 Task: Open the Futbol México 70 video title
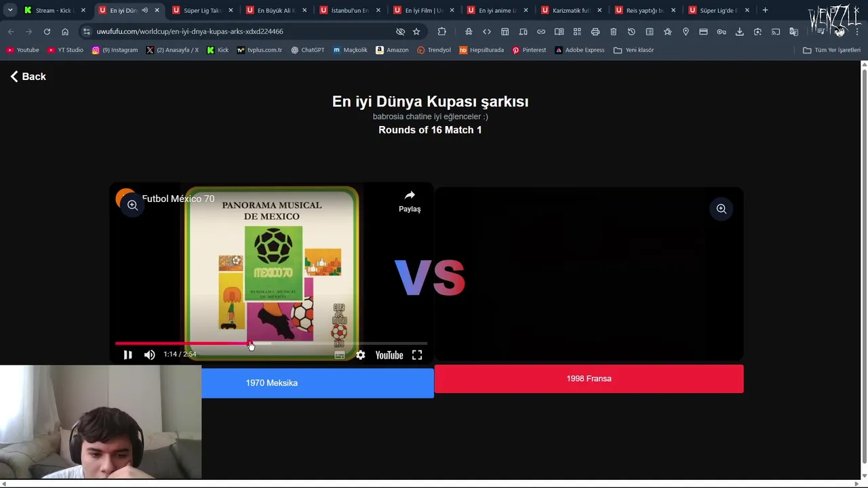pos(178,199)
